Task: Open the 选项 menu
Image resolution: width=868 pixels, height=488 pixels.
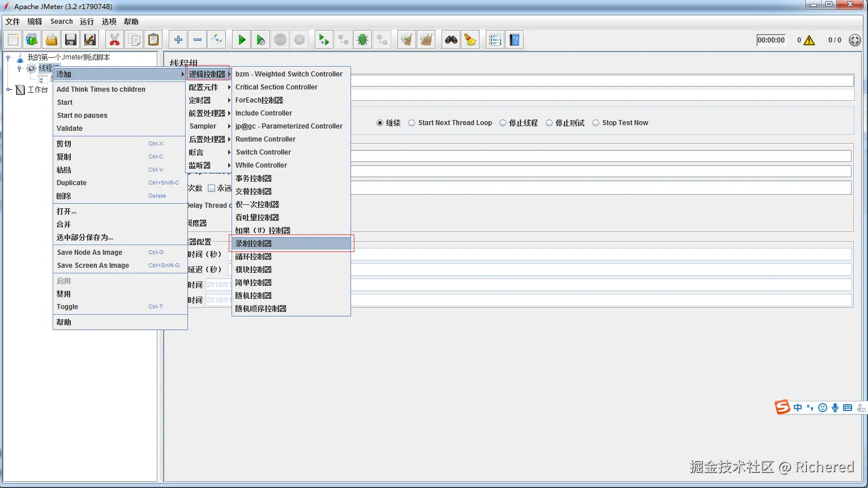Action: 109,22
